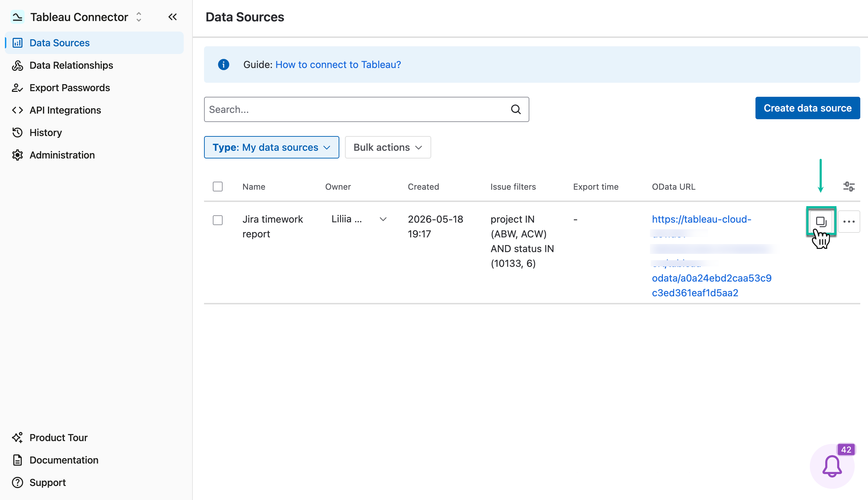The image size is (868, 500).
Task: Open the three-dot more actions menu
Action: (849, 222)
